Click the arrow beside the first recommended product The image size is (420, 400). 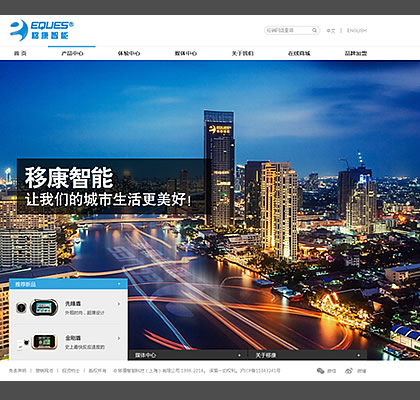tap(119, 304)
